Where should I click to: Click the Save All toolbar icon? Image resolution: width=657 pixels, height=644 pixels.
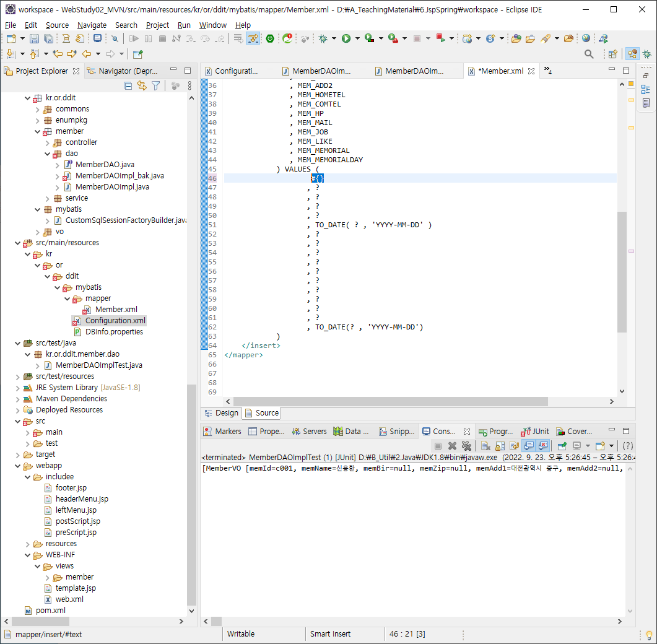pyautogui.click(x=48, y=38)
